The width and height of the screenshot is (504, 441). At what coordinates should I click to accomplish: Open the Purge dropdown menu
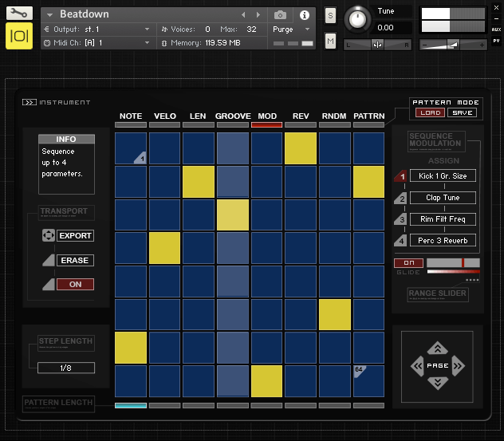click(291, 30)
